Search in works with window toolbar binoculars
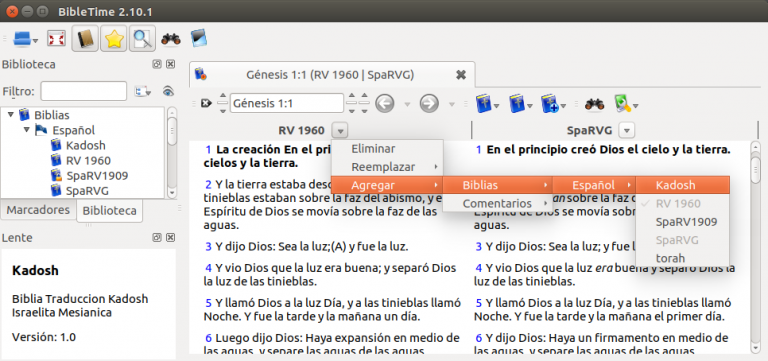This screenshot has width=768, height=361. point(594,104)
